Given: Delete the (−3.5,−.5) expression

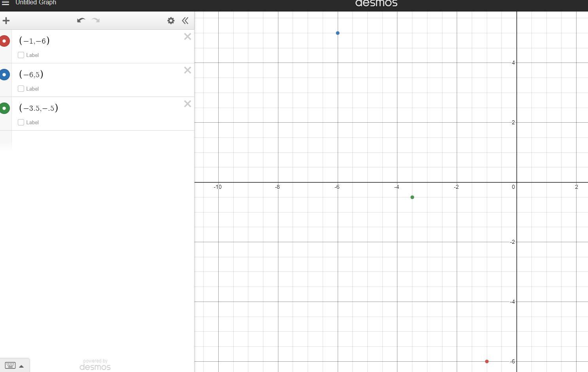Looking at the screenshot, I should coord(187,104).
